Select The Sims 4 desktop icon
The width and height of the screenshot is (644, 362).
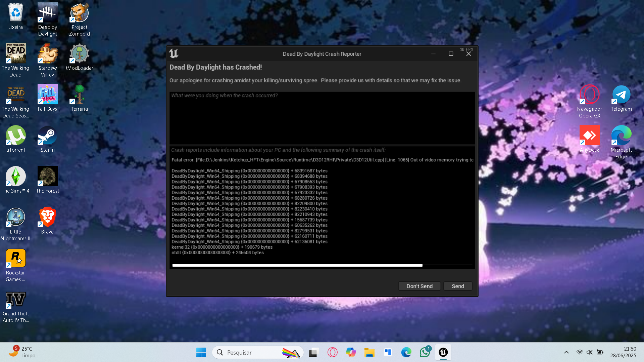pyautogui.click(x=15, y=180)
